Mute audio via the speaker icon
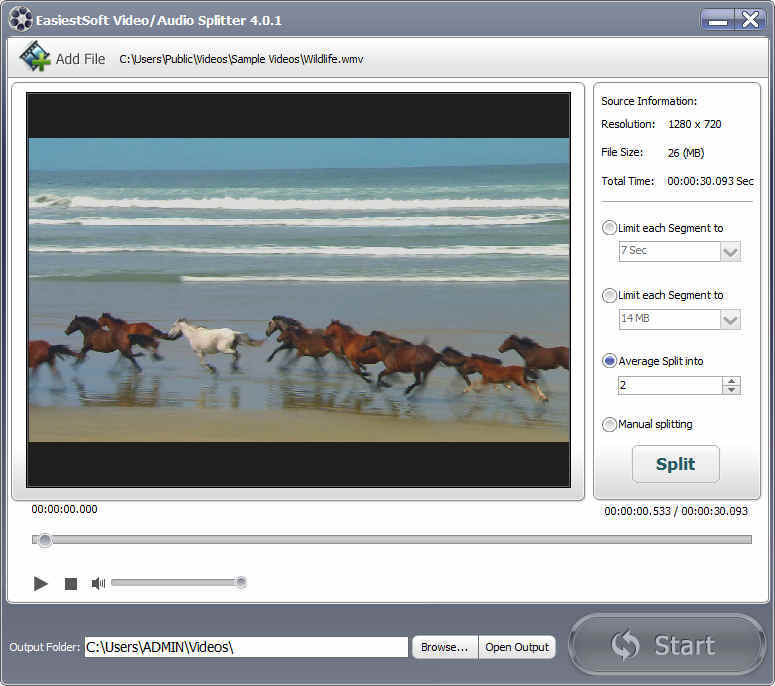This screenshot has width=775, height=686. [x=98, y=584]
